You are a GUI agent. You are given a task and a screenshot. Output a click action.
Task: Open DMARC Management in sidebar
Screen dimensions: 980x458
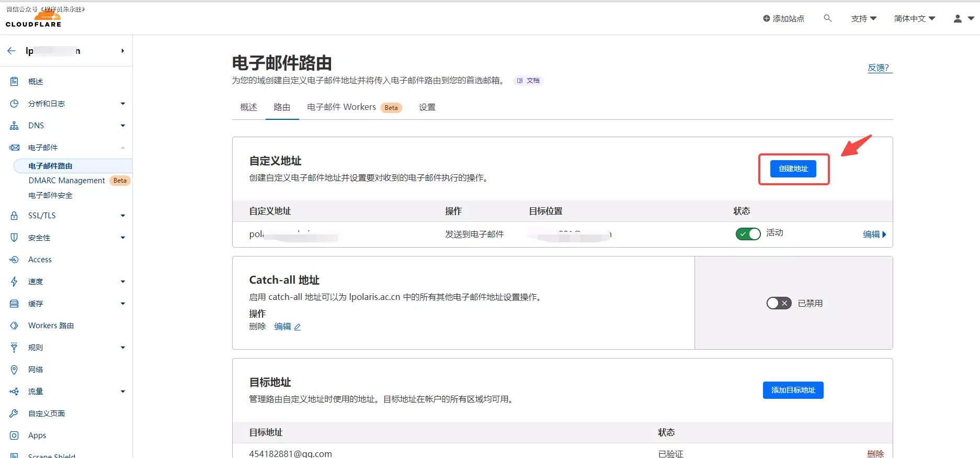(x=67, y=181)
